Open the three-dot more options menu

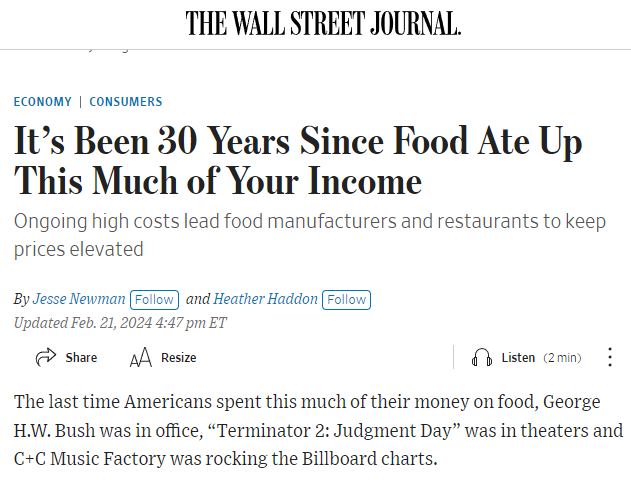point(609,357)
